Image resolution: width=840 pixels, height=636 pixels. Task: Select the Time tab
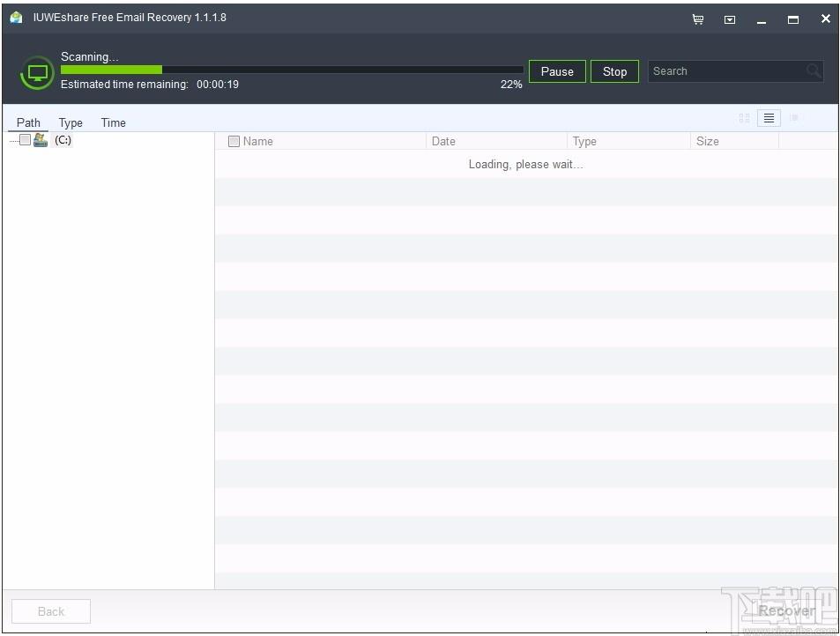(x=114, y=122)
